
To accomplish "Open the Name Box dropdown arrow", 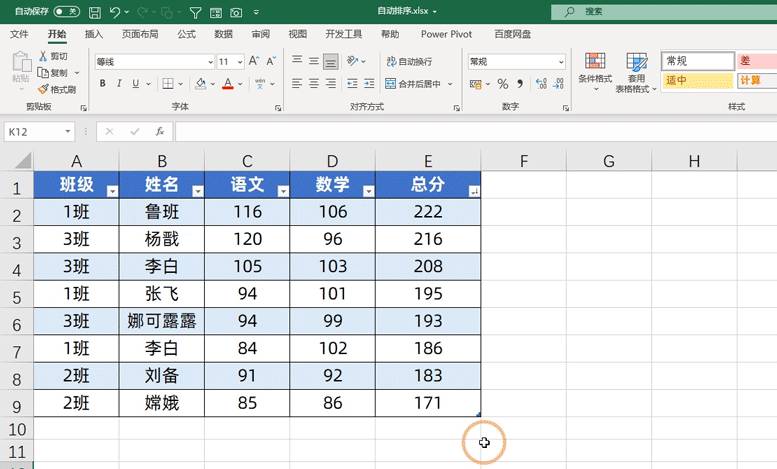I will pyautogui.click(x=68, y=131).
